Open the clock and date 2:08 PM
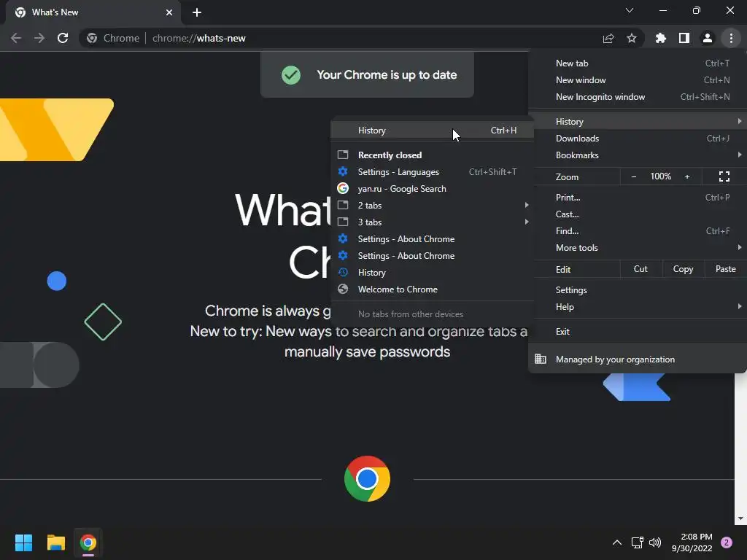The width and height of the screenshot is (747, 560). (692, 542)
